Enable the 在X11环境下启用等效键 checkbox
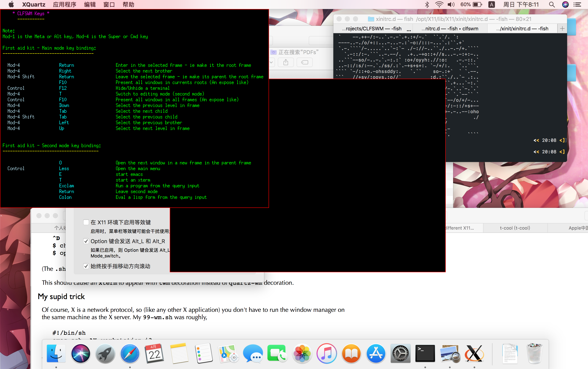The width and height of the screenshot is (588, 369). click(86, 222)
